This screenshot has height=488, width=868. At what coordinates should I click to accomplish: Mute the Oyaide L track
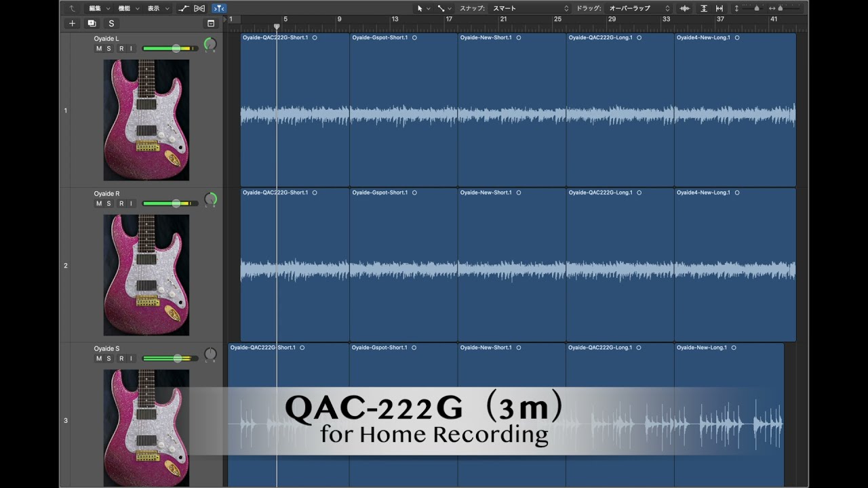click(x=99, y=49)
